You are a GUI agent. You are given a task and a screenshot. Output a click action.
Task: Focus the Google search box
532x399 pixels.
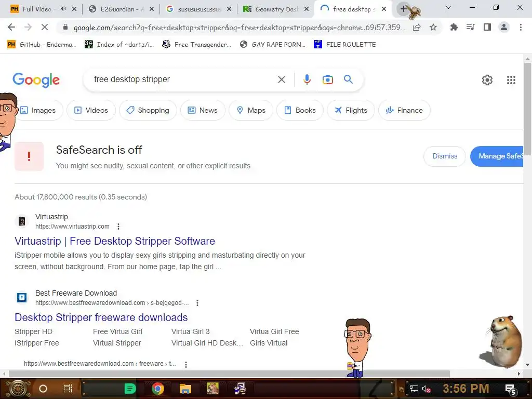pyautogui.click(x=182, y=79)
